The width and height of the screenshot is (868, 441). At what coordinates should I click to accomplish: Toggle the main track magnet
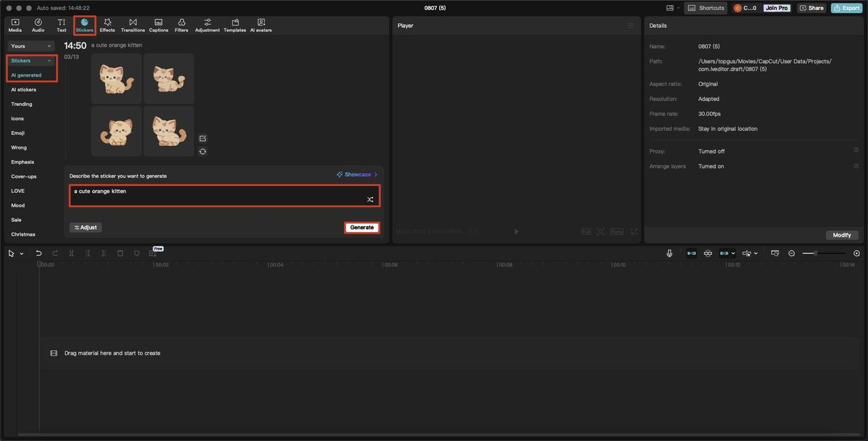click(x=692, y=253)
